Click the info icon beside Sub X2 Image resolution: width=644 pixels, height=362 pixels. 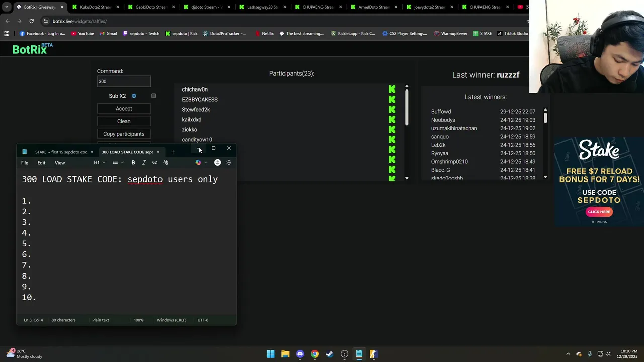point(134,96)
